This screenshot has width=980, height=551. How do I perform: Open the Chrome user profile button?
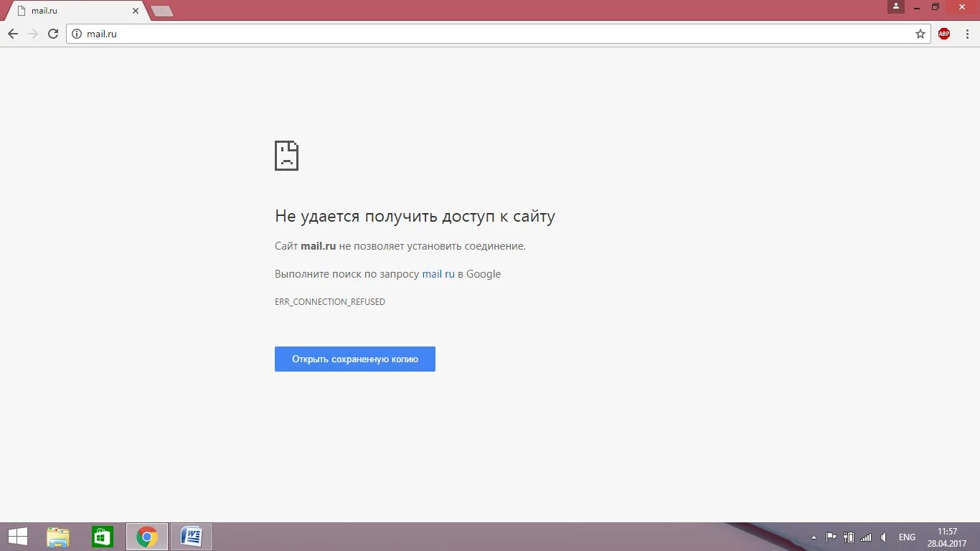click(x=896, y=6)
